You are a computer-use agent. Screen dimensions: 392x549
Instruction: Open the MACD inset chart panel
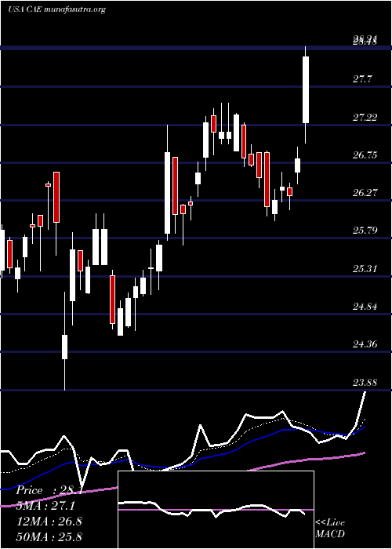point(216,510)
